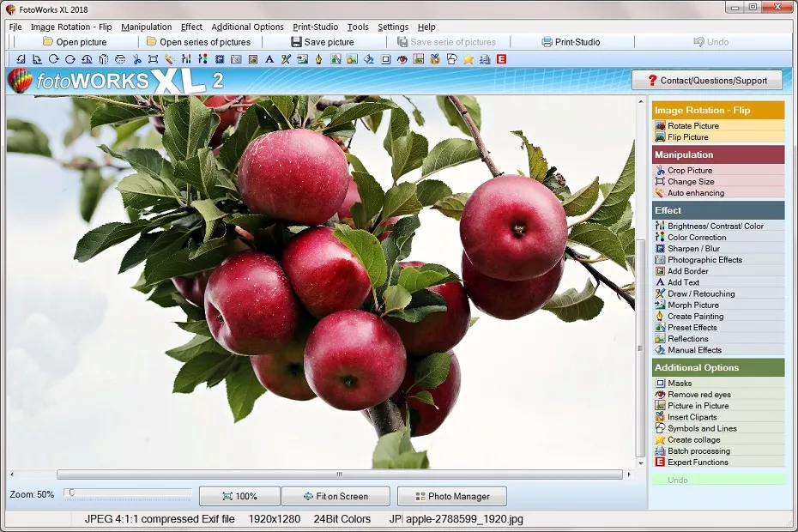Viewport: 798px width, 532px height.
Task: Launch Batch processing from the side panel
Action: click(x=698, y=450)
